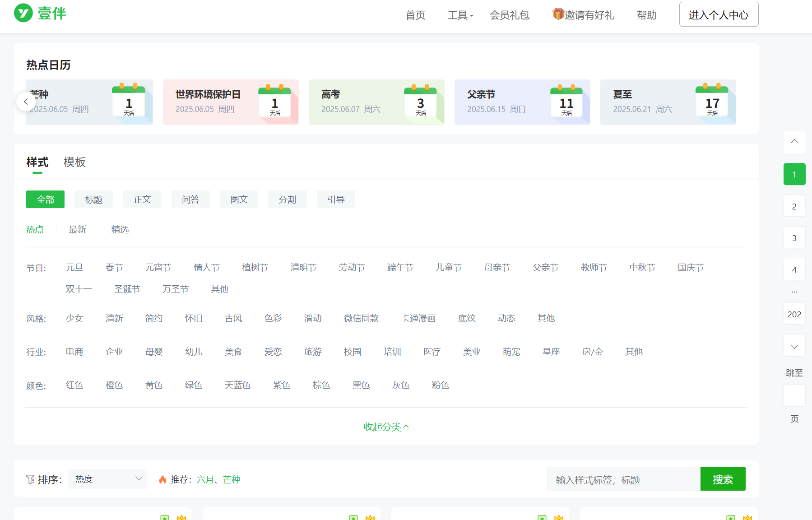Filter by 端午节 holiday
The image size is (812, 520).
[400, 268]
